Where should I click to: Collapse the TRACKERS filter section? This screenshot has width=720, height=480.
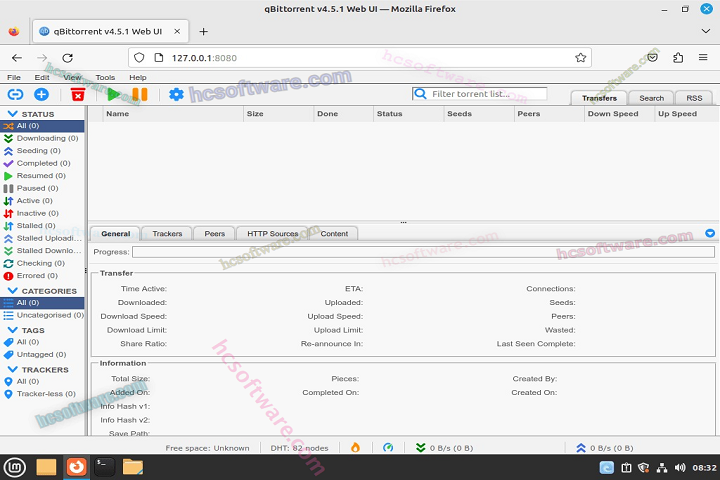[x=13, y=369]
